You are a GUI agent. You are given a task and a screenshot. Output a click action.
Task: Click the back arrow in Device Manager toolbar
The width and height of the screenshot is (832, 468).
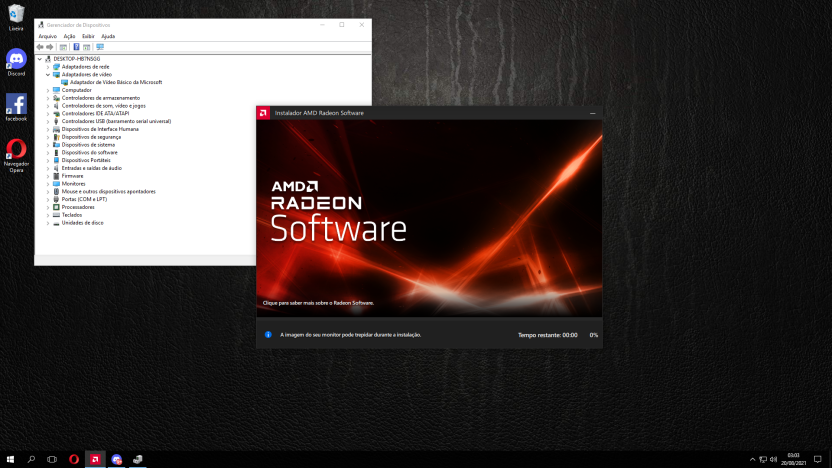click(40, 47)
